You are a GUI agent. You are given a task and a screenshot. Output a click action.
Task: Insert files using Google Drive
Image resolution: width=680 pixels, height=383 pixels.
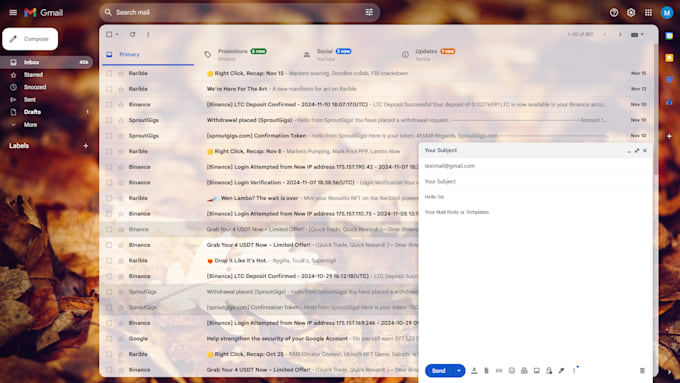click(x=524, y=370)
